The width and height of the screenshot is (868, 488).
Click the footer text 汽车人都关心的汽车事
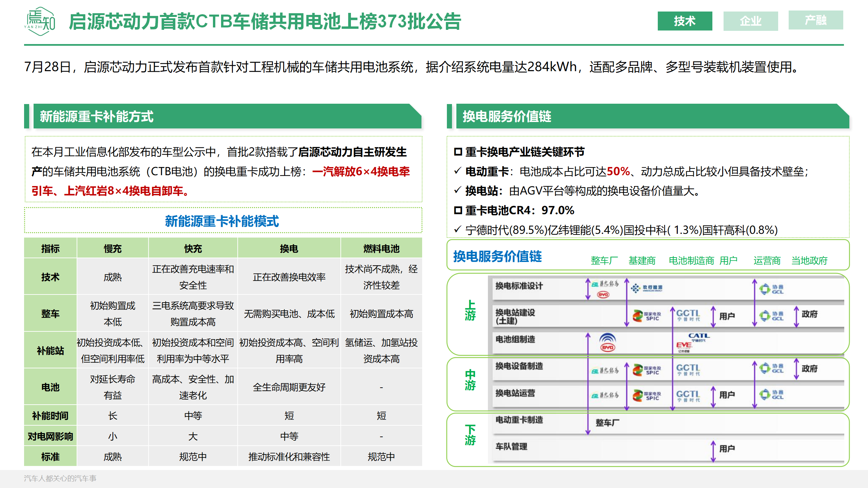tap(60, 478)
